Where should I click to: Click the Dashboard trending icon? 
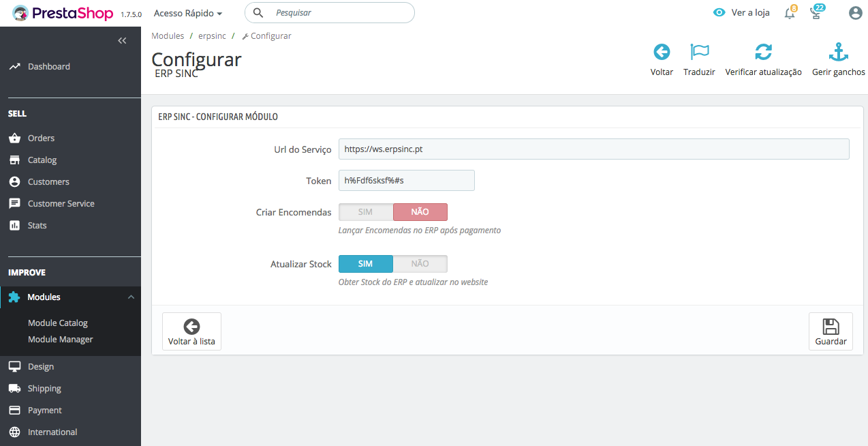click(14, 66)
